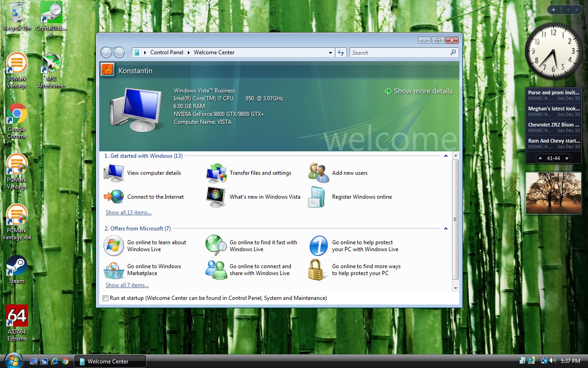
Task: Open the Ram And Chevy start... headline
Action: [554, 144]
